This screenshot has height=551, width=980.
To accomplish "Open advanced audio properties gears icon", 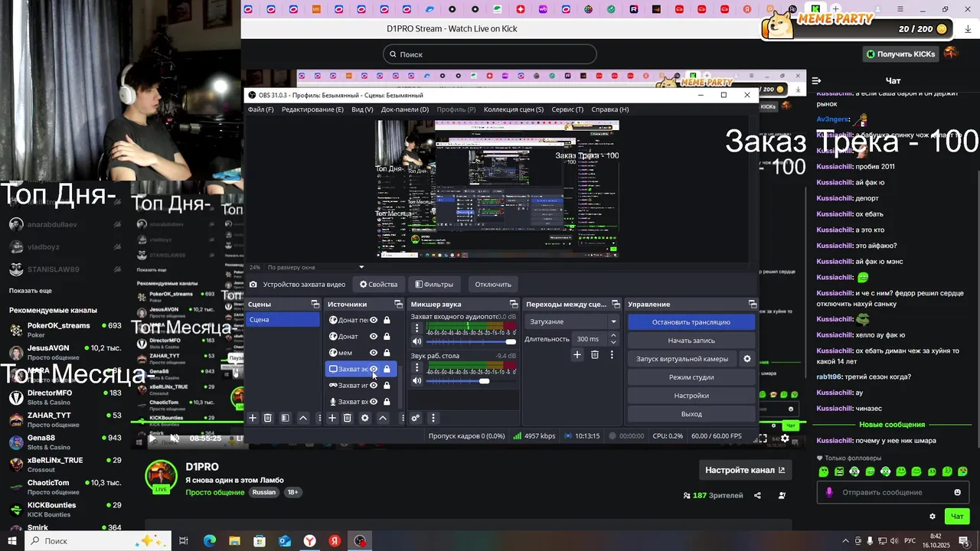I will [x=415, y=418].
